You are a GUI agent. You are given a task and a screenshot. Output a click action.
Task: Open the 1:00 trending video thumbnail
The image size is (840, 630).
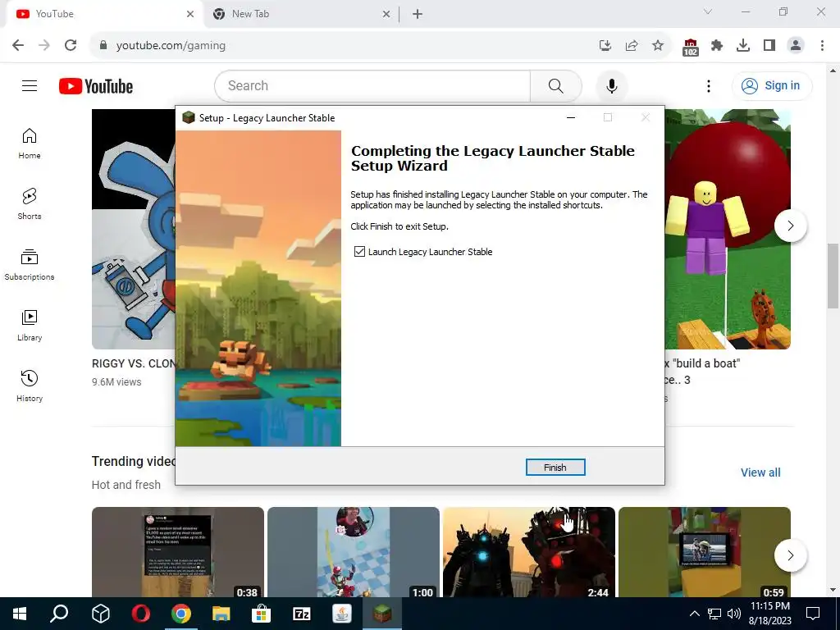tap(354, 552)
